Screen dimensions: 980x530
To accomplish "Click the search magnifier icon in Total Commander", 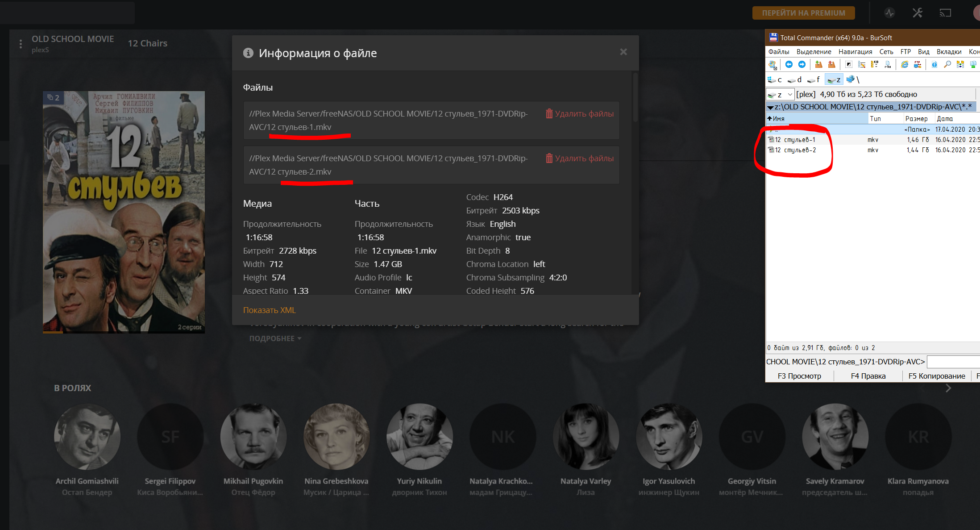I will point(947,65).
